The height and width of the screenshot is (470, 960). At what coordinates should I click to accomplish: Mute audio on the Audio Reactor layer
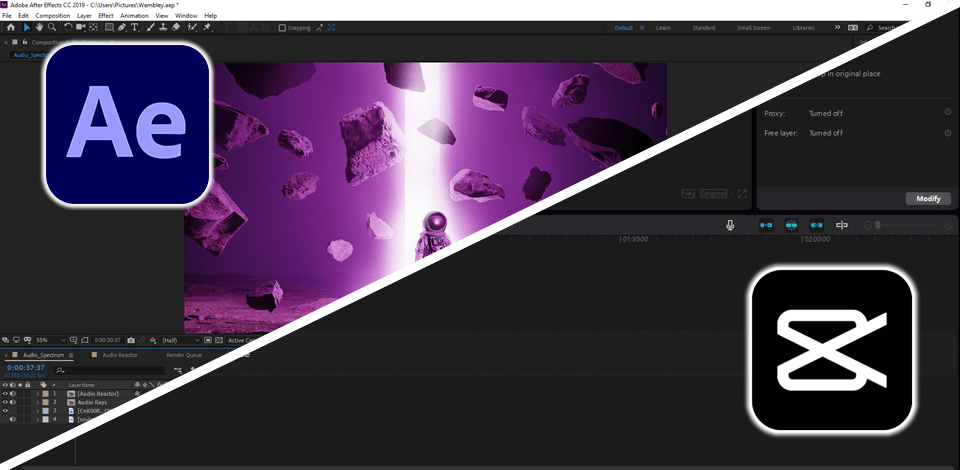pyautogui.click(x=12, y=394)
